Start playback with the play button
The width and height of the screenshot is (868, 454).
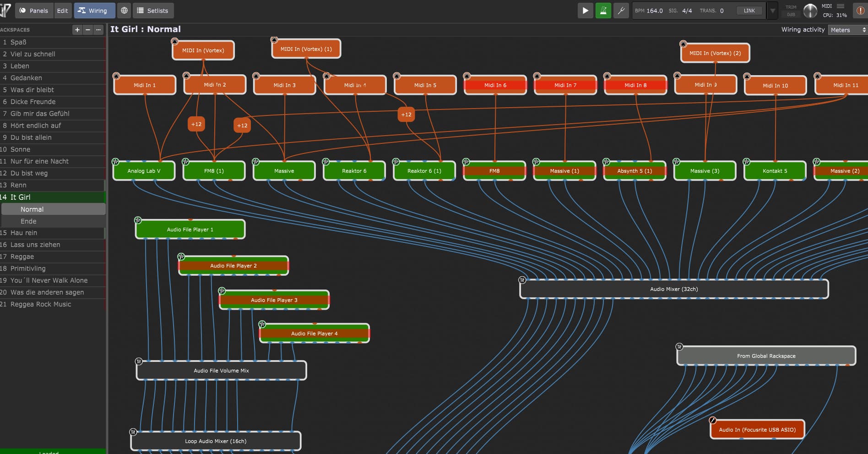[585, 11]
